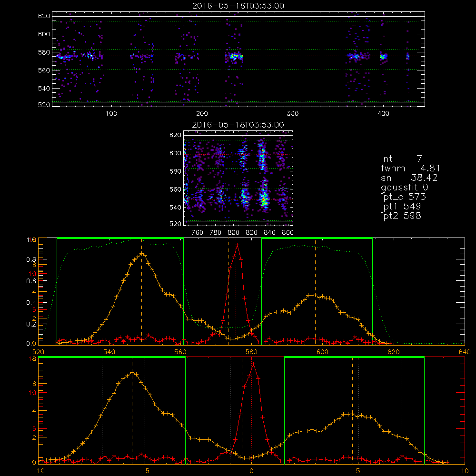Click x-axis label 640 on third plot
The height and width of the screenshot is (476, 476).
(x=465, y=352)
